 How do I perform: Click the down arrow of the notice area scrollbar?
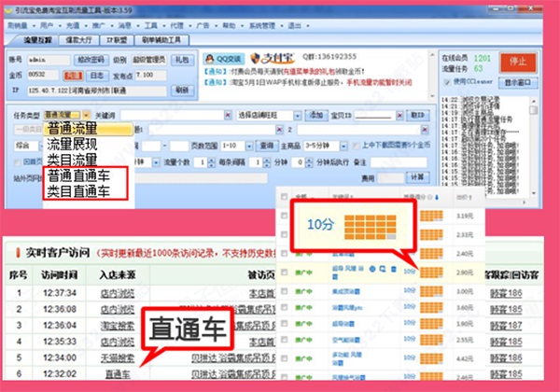(432, 96)
